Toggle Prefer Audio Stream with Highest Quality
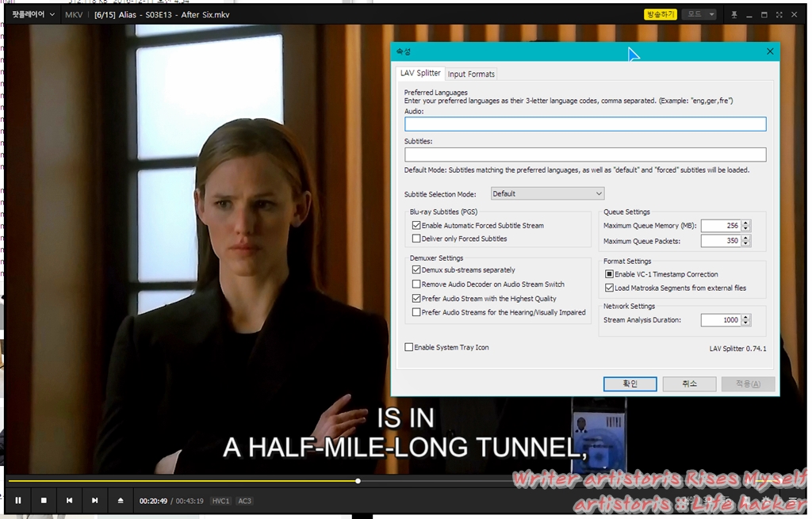The width and height of the screenshot is (812, 519). [x=416, y=299]
